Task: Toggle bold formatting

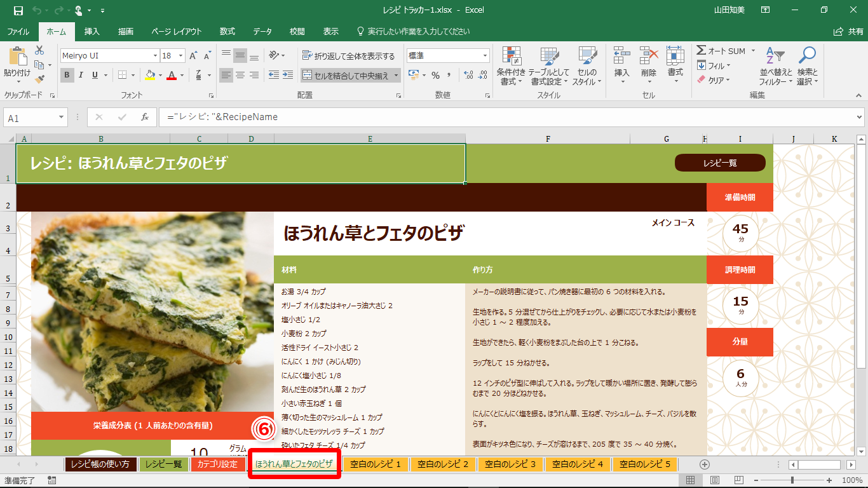Action: tap(67, 75)
